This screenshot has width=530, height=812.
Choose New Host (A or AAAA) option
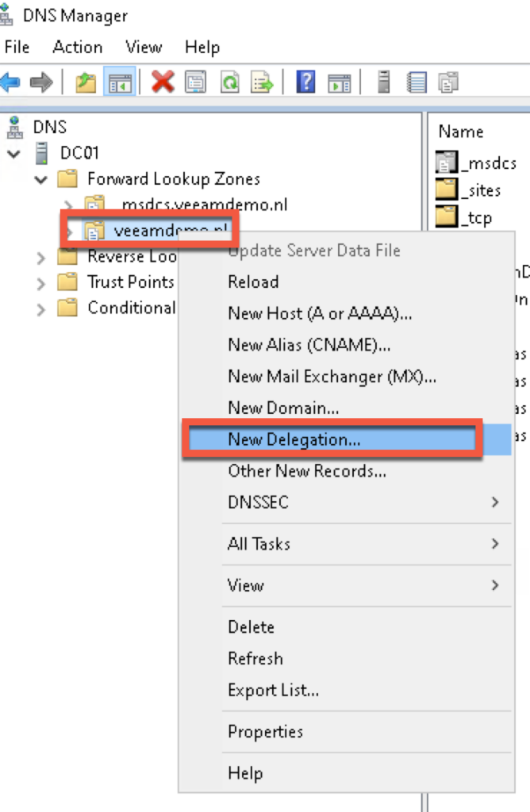click(320, 313)
